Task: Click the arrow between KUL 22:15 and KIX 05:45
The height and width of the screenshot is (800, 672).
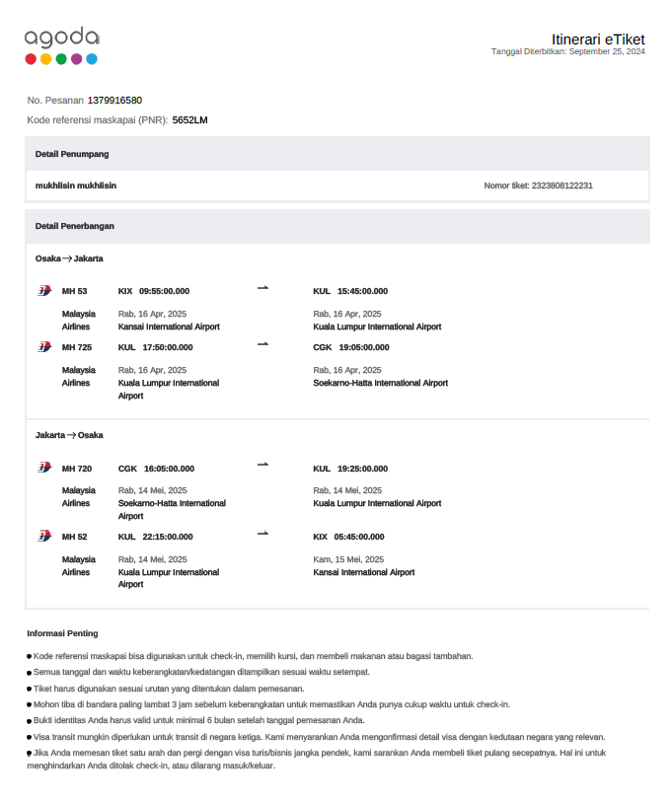Action: [x=262, y=533]
